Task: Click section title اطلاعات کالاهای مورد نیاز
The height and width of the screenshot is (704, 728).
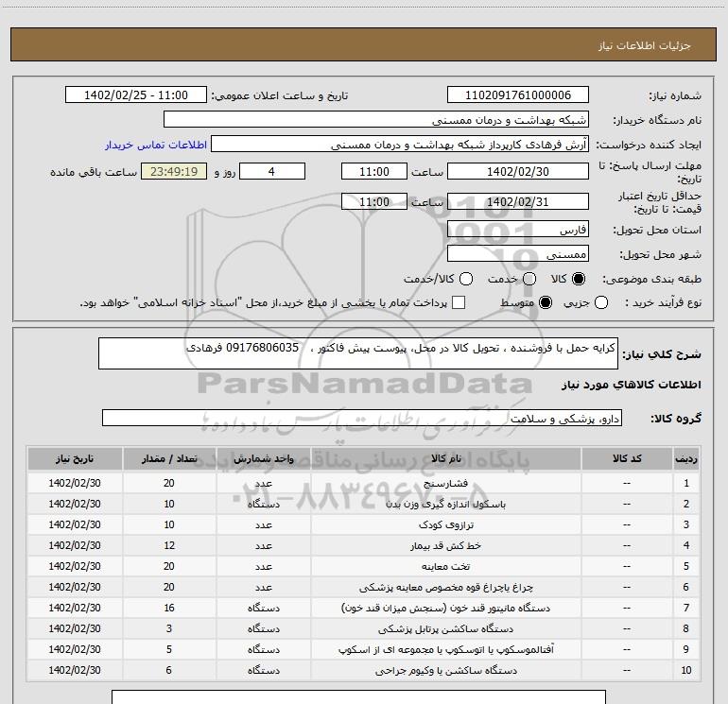Action: coord(631,385)
